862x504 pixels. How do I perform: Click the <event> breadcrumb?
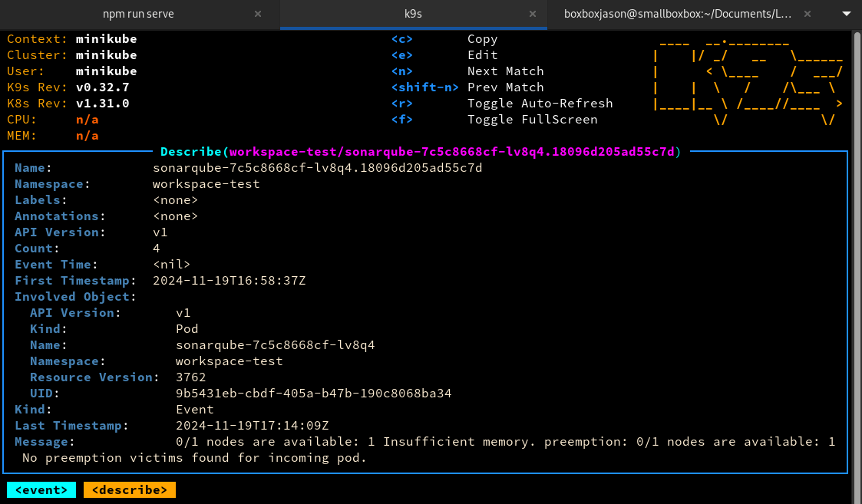pyautogui.click(x=41, y=489)
